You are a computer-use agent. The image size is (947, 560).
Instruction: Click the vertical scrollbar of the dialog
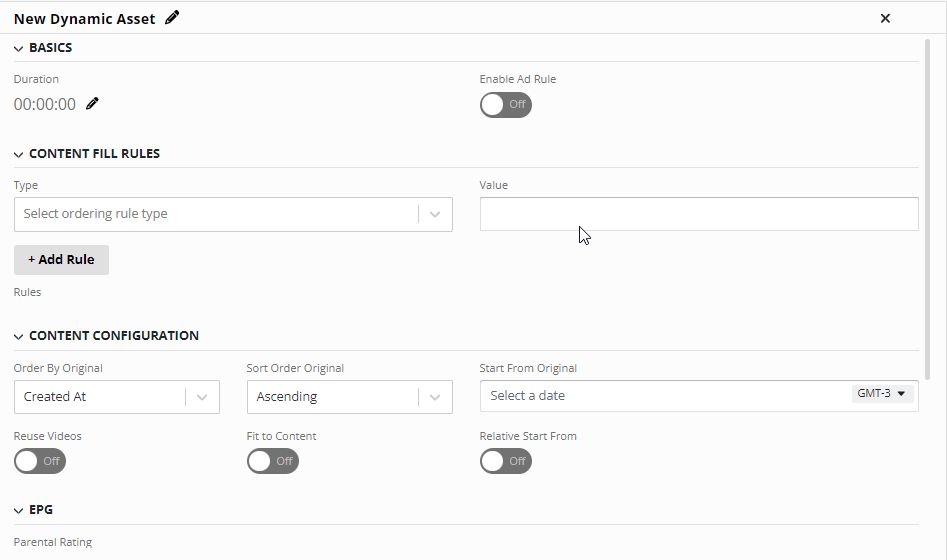click(x=928, y=209)
